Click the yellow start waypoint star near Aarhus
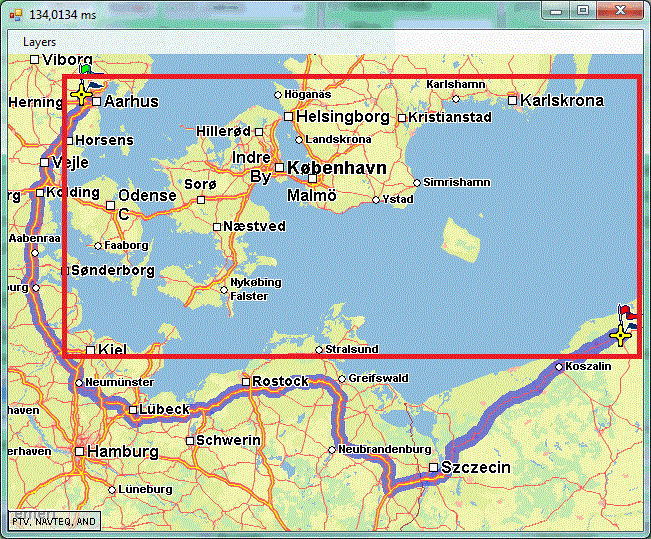 (81, 94)
